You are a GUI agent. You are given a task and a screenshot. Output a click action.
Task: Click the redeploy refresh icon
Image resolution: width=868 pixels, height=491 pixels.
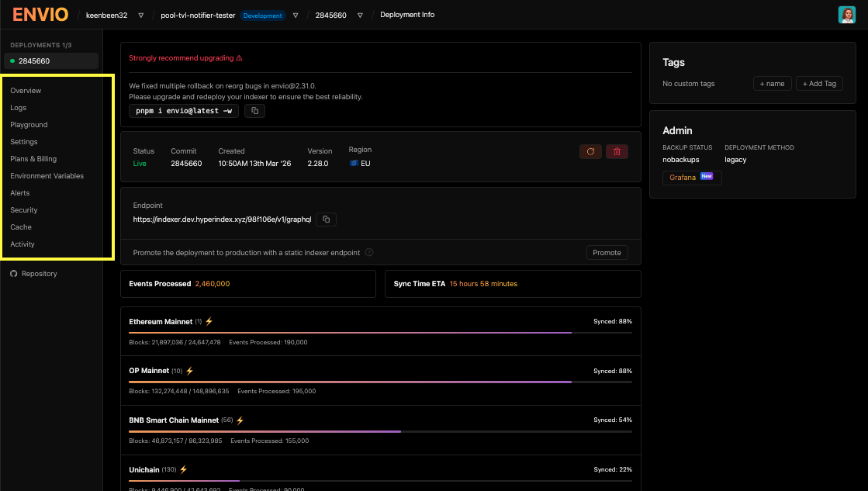pos(590,151)
